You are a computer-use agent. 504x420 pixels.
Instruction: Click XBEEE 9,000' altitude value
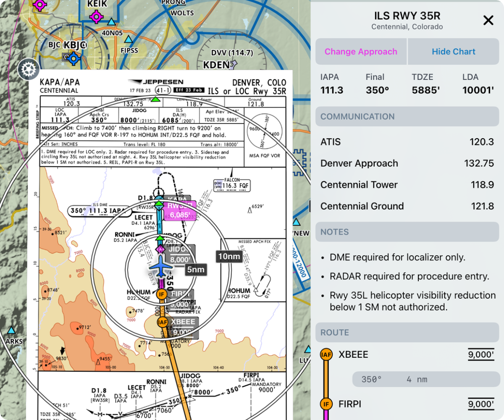[x=481, y=355]
